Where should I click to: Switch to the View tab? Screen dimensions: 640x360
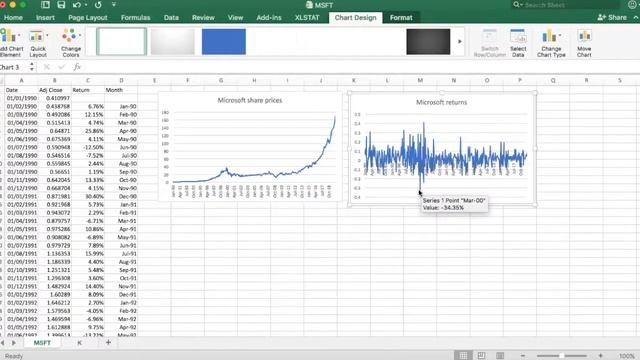click(x=236, y=18)
